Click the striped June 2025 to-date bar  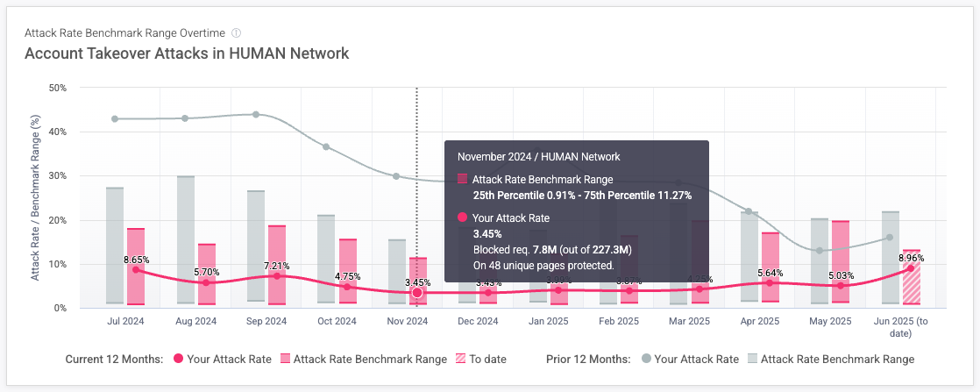point(912,289)
